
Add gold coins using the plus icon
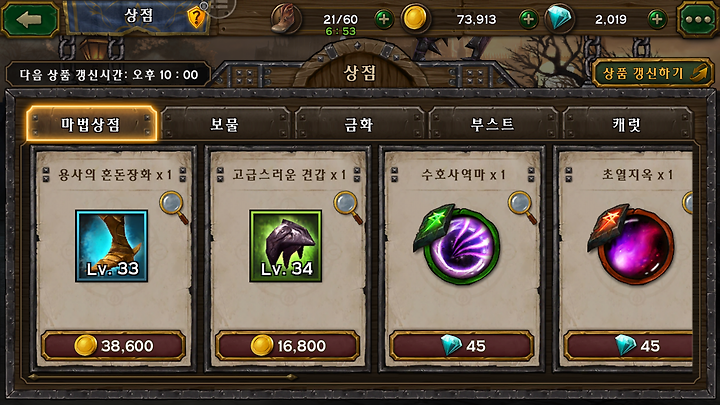[528, 19]
